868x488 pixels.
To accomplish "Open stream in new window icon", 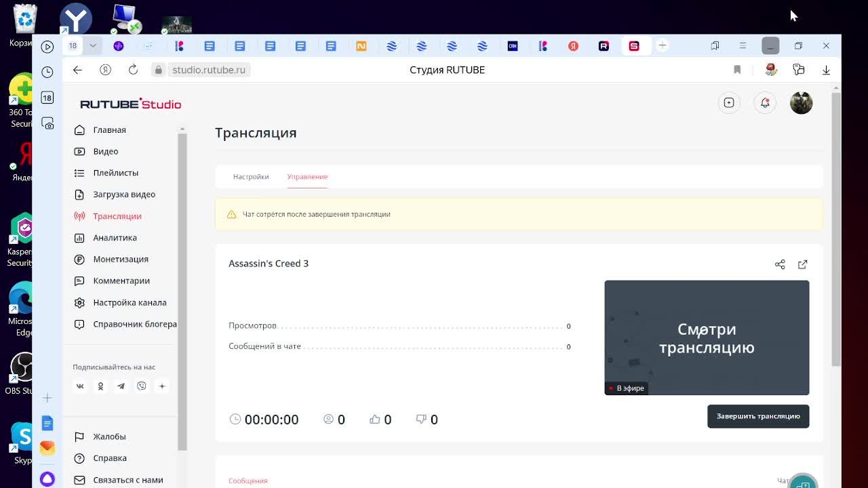I will 803,264.
